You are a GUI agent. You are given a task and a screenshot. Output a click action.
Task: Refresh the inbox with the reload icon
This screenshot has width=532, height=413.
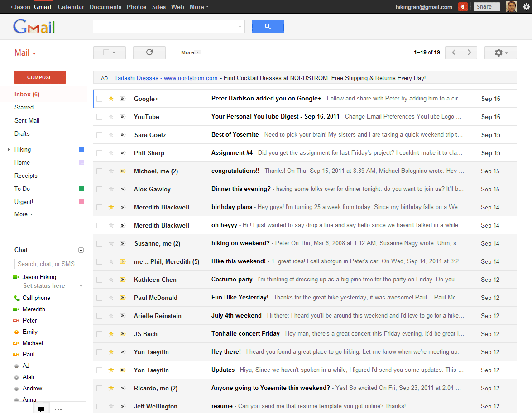(149, 52)
